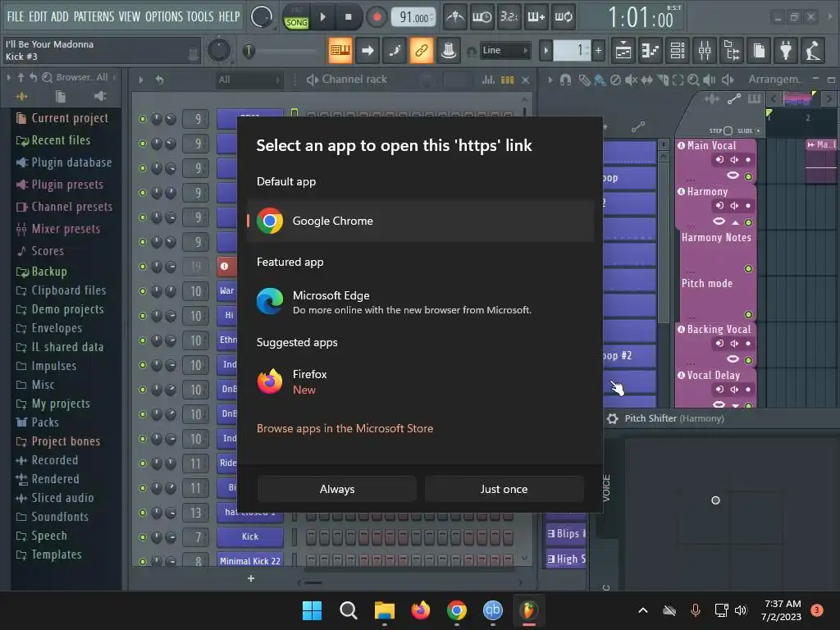Click the multilink knob icon
The image size is (840, 630).
pos(449,50)
